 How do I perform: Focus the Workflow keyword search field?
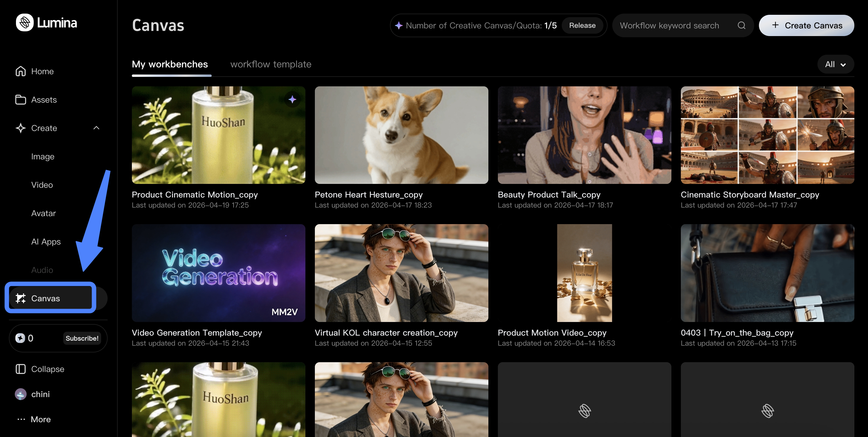[x=683, y=25]
